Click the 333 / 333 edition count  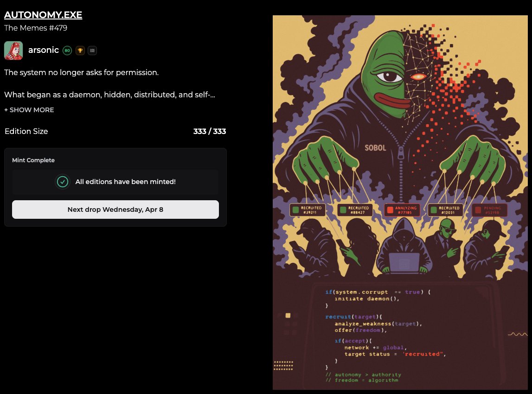tap(210, 131)
